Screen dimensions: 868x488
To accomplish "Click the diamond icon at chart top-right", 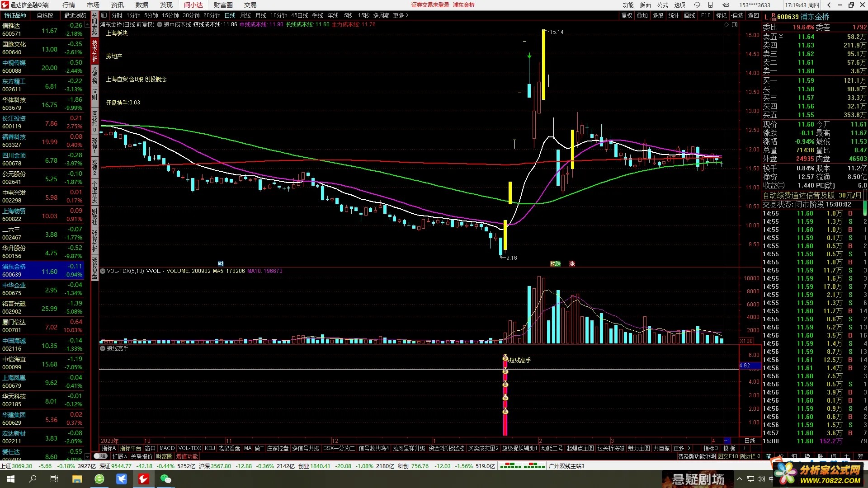I will [x=726, y=24].
